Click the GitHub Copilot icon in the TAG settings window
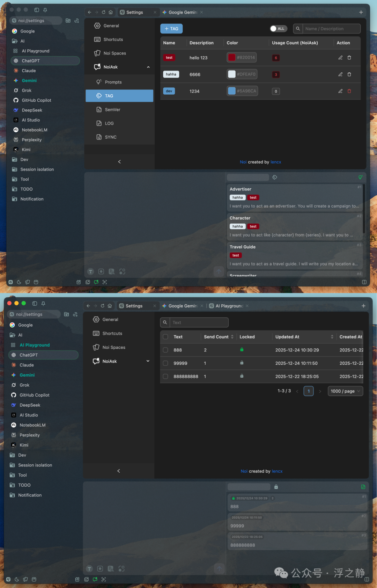 (16, 100)
